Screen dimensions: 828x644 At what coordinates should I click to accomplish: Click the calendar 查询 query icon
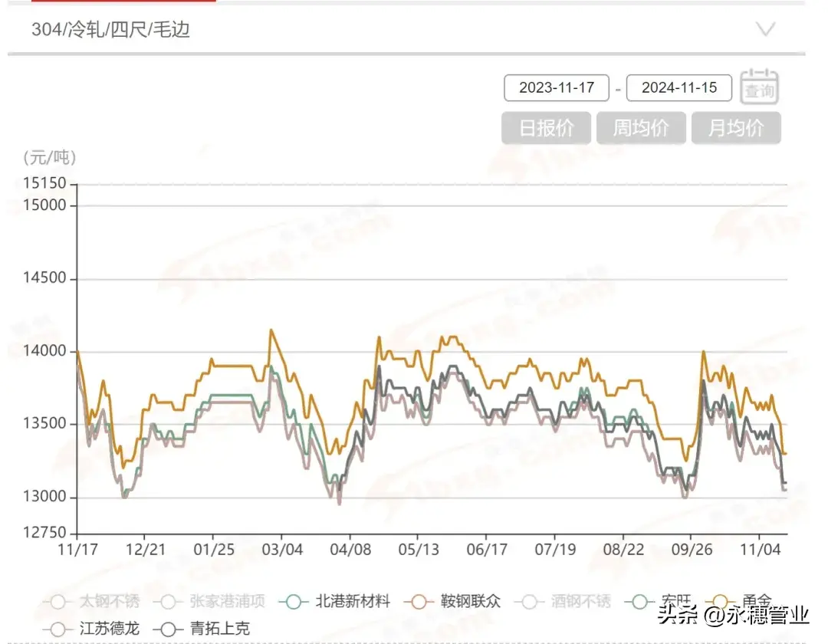(759, 86)
